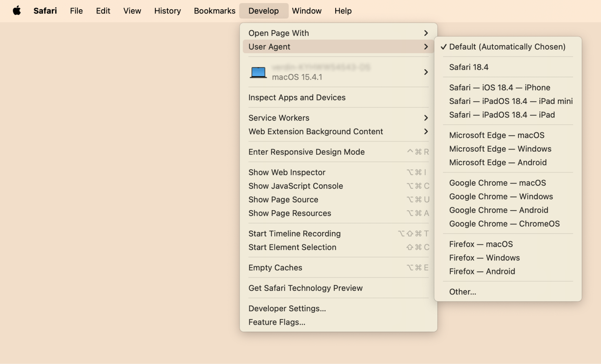Select the checked Default (Automatically Chosen) user agent

click(507, 47)
